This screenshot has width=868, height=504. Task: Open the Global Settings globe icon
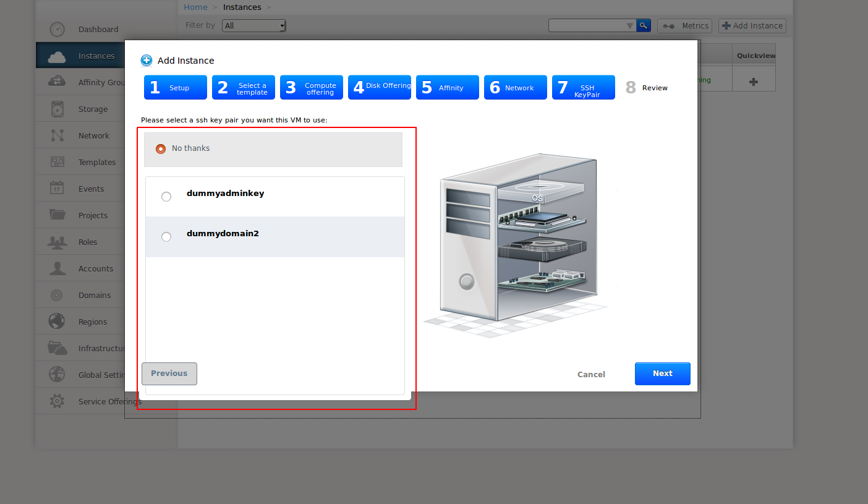pos(57,375)
